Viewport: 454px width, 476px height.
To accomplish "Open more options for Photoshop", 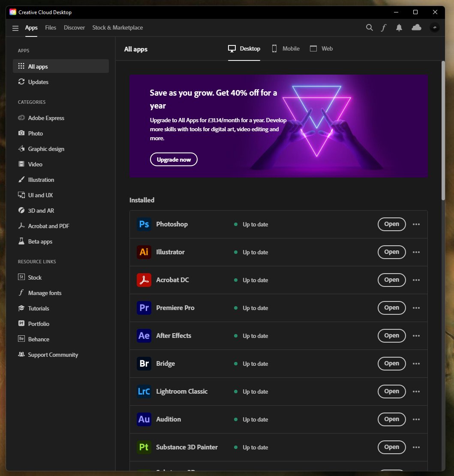I will (416, 224).
